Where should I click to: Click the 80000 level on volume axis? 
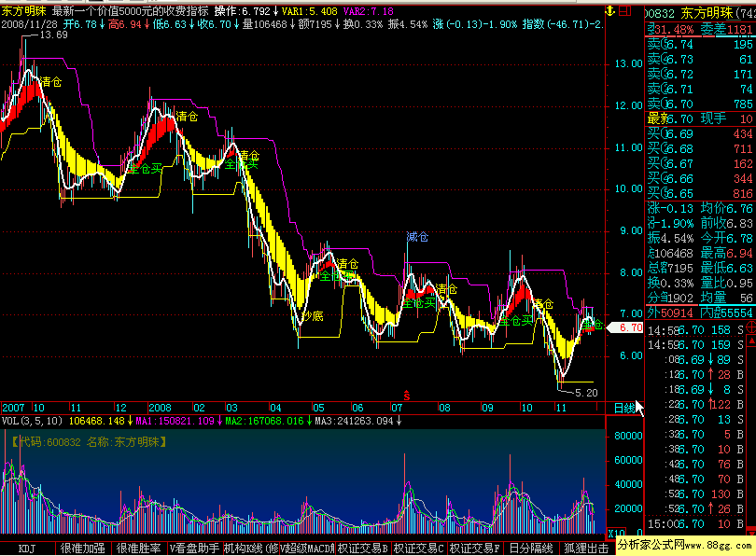628,436
